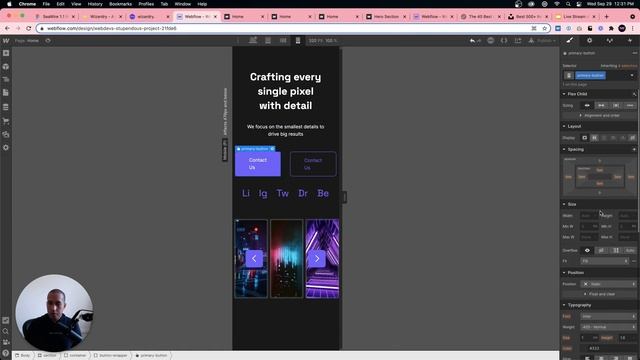Set display to block
This screenshot has width=640, height=360.
coord(584,138)
